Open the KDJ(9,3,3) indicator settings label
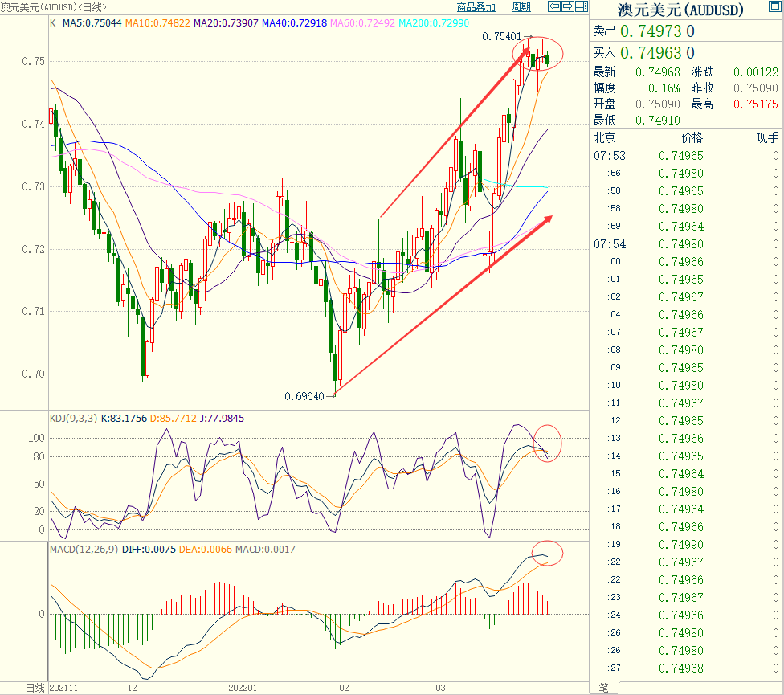The width and height of the screenshot is (784, 695). (x=72, y=419)
